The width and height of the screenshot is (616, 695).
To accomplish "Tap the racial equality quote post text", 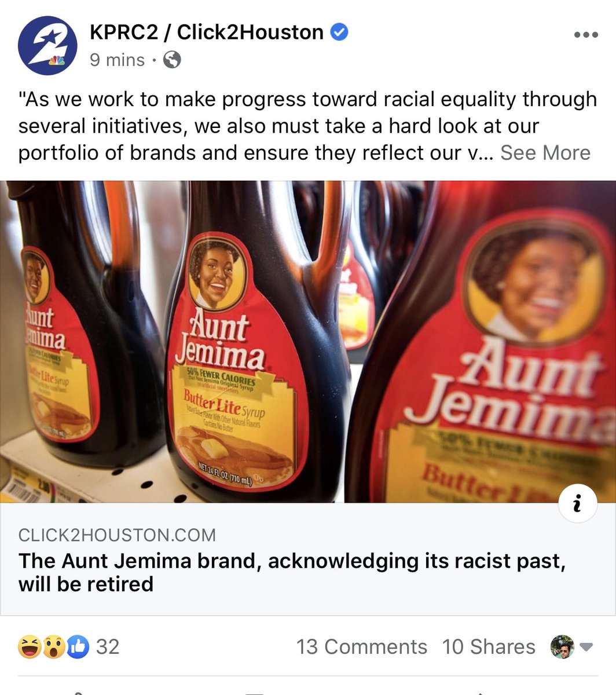I will click(x=307, y=126).
